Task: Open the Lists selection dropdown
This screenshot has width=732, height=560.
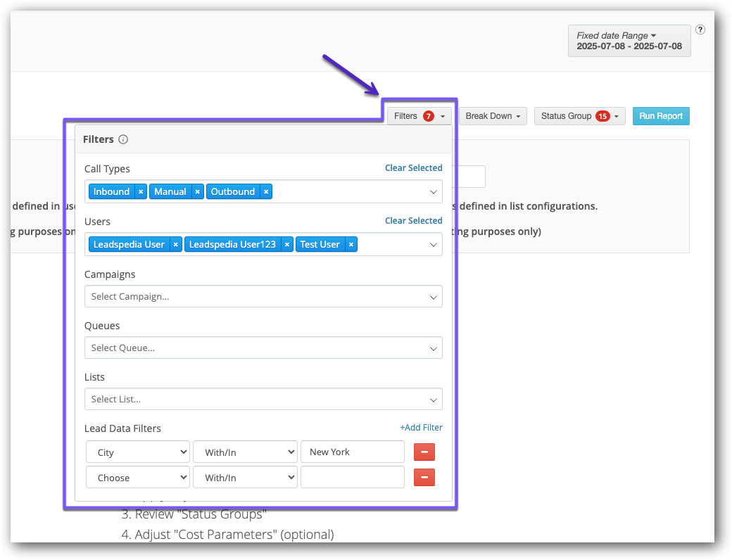Action: 263,399
